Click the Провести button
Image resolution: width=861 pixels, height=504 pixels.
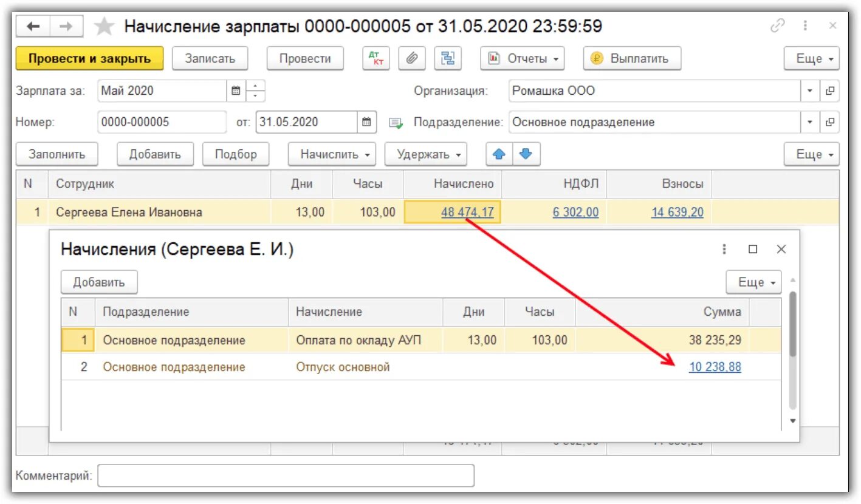305,58
